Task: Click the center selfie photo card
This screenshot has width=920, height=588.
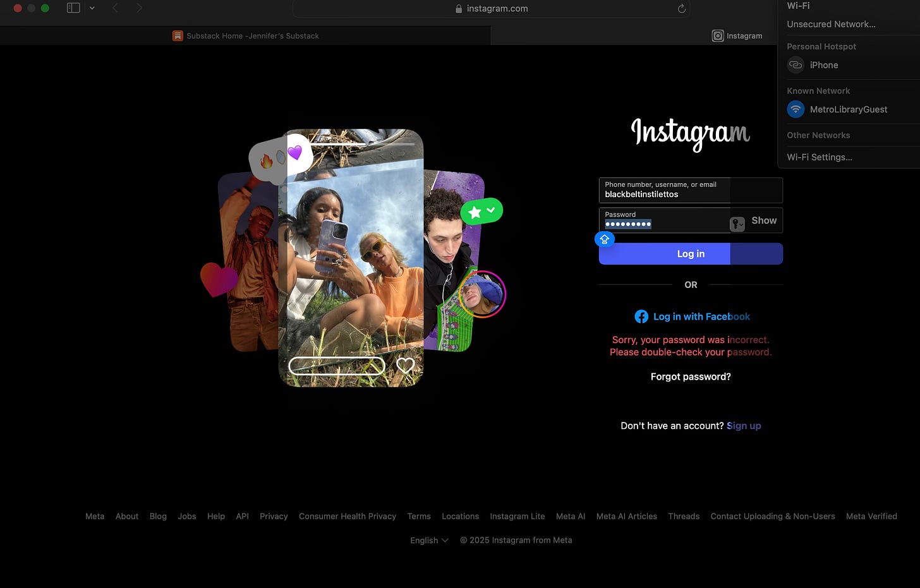Action: click(x=351, y=258)
